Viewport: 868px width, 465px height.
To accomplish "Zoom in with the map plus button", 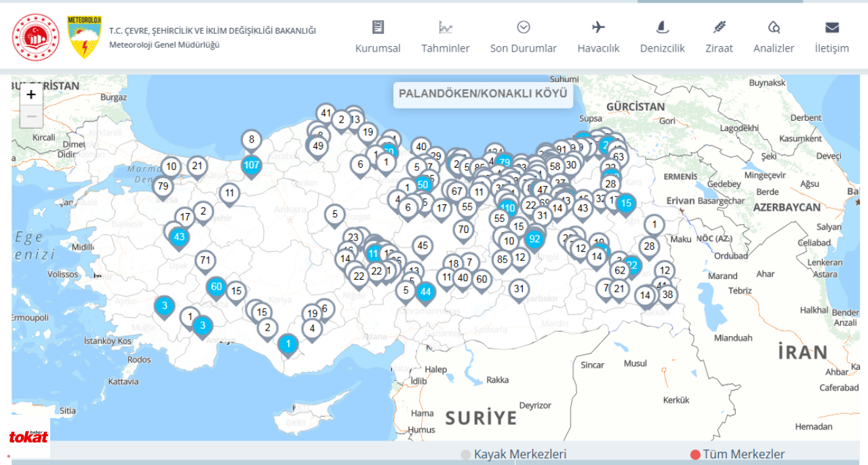I will (31, 95).
